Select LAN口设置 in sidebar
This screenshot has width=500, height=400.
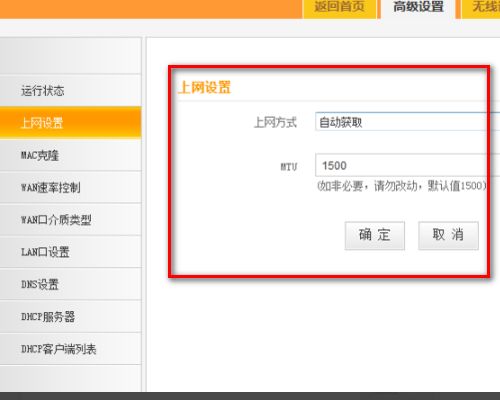click(x=70, y=252)
